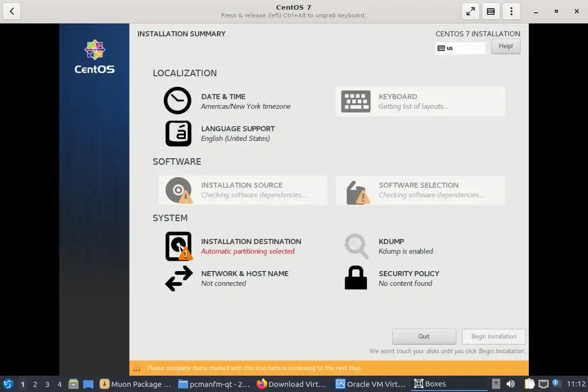Switch to the Muon Package taskbar window

click(x=136, y=384)
